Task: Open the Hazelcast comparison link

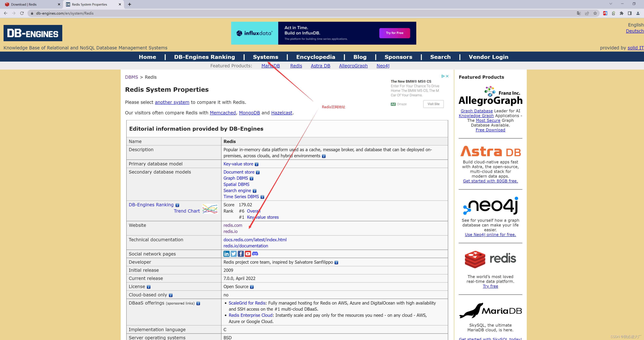Action: (282, 113)
